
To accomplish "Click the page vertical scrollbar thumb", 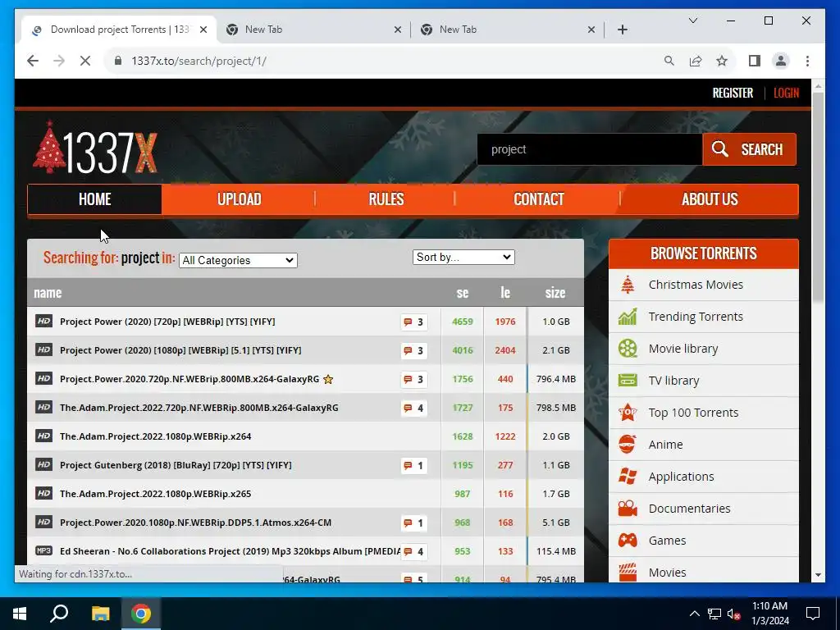I will click(x=818, y=196).
